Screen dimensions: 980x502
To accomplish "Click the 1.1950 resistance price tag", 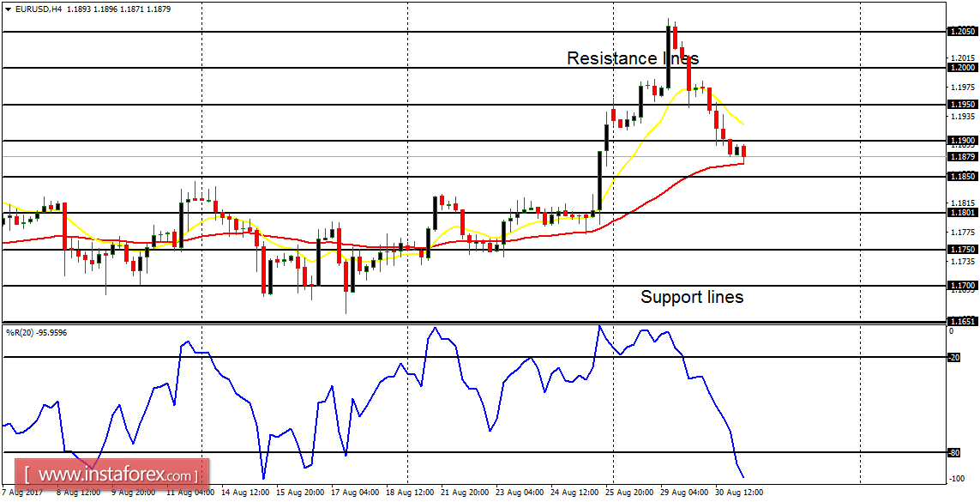I will (x=965, y=103).
